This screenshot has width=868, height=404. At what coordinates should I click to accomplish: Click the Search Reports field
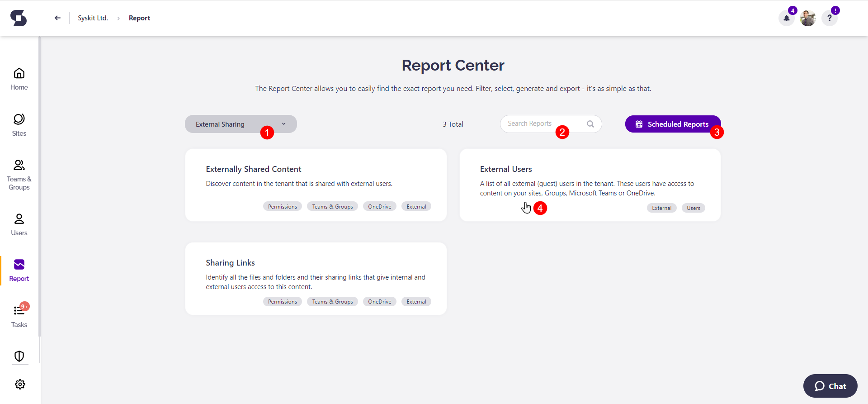tap(551, 124)
